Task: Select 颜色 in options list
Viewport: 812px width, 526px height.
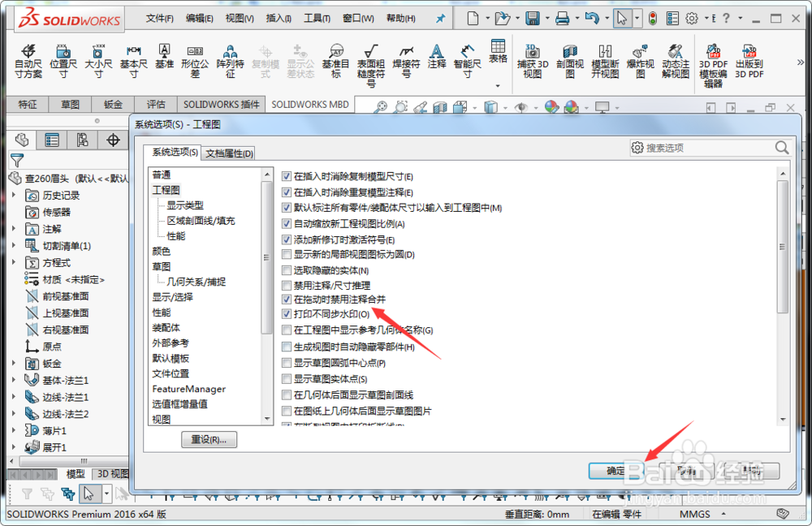Action: click(x=161, y=251)
